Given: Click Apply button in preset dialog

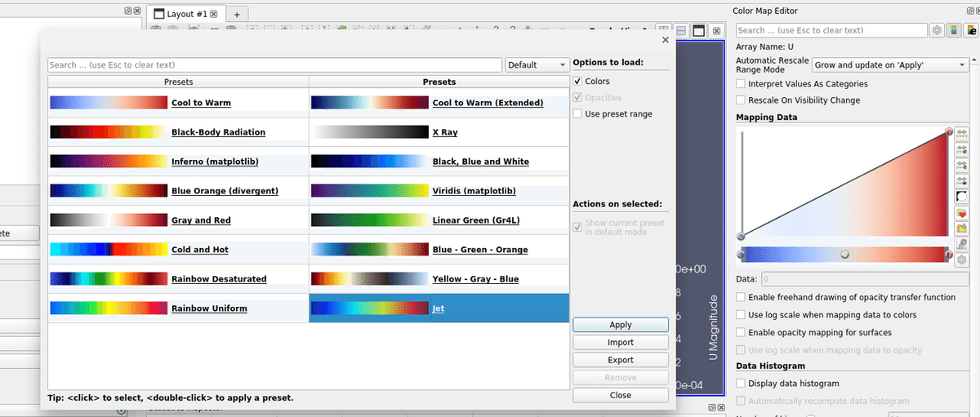Looking at the screenshot, I should pos(621,325).
